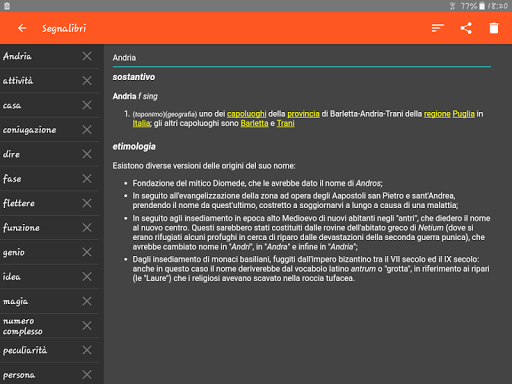Remove the magia bookmark
512x384 pixels.
tap(87, 301)
